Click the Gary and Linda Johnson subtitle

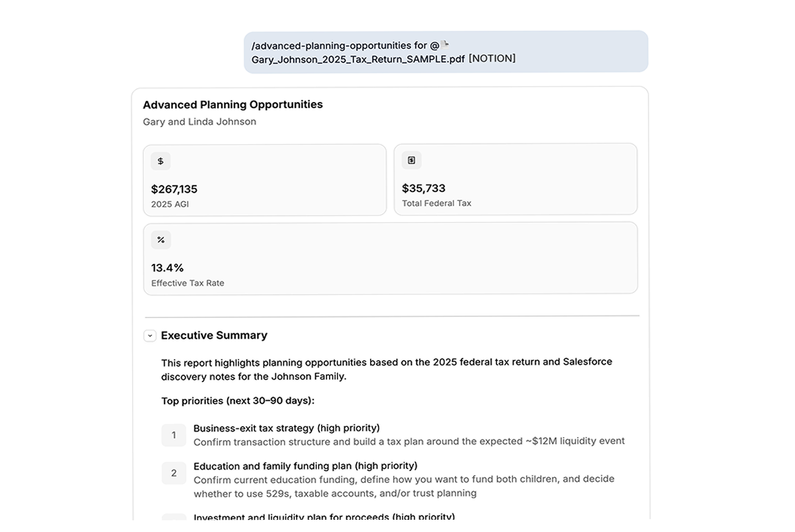[199, 122]
